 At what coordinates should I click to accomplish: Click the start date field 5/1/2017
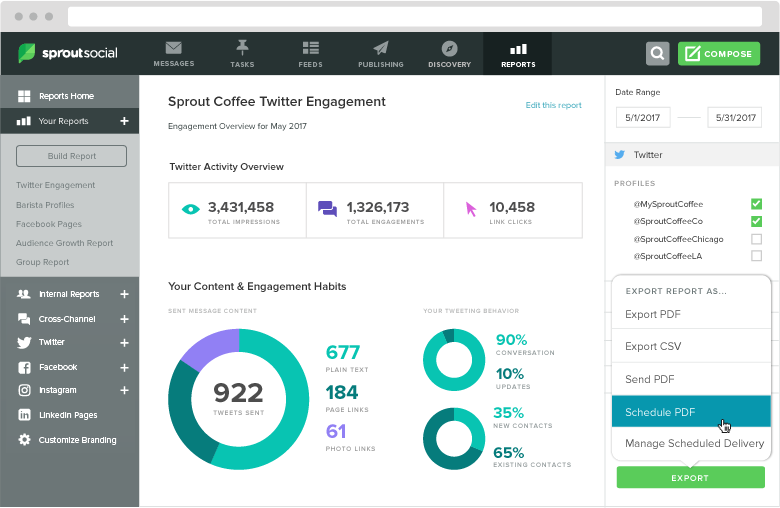(643, 118)
